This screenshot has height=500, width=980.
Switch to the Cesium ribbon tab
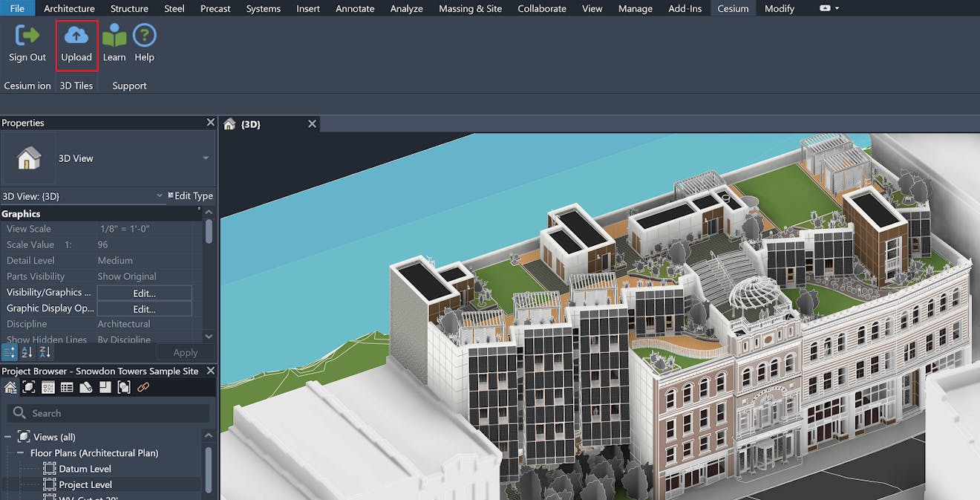coord(732,8)
